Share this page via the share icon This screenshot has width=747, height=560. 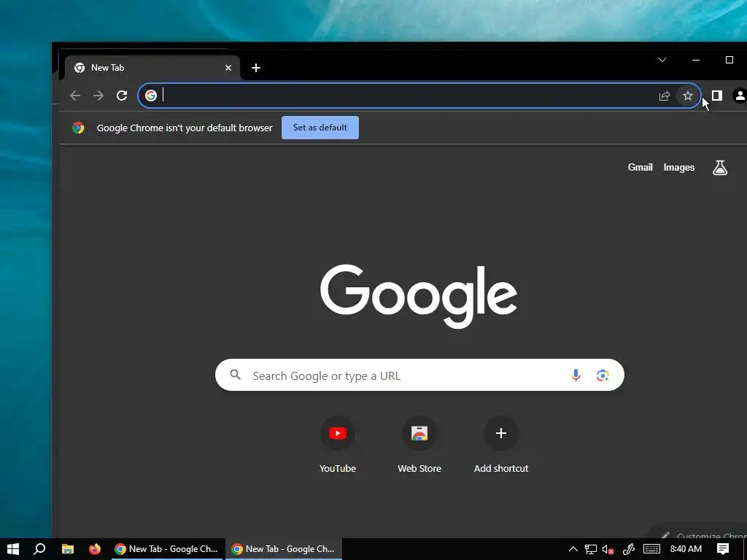tap(664, 96)
